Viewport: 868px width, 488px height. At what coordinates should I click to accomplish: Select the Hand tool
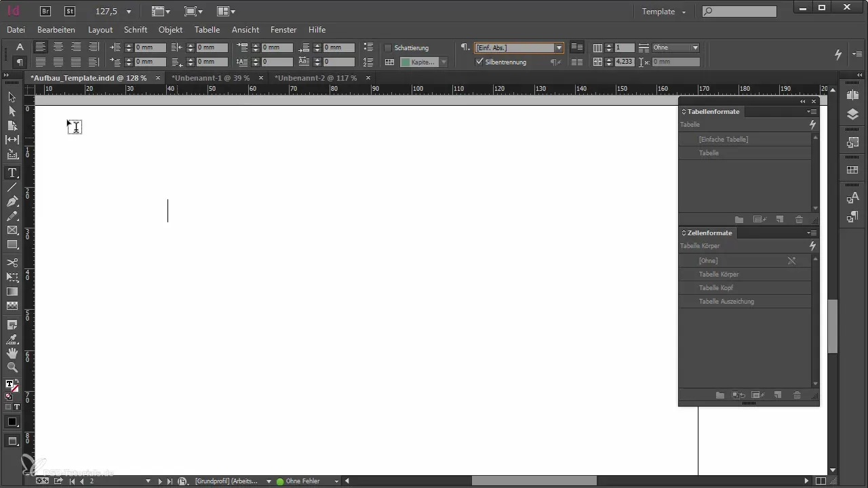tap(12, 353)
